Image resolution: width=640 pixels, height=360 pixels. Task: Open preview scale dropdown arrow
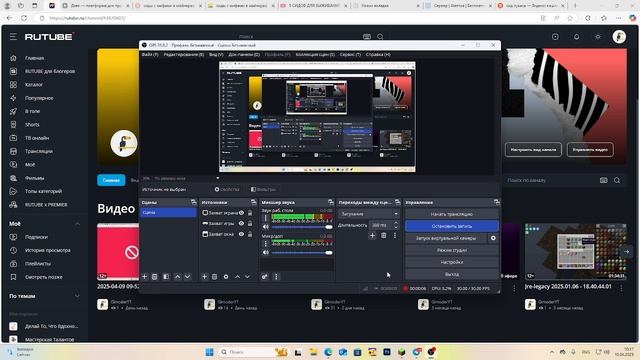tap(218, 178)
